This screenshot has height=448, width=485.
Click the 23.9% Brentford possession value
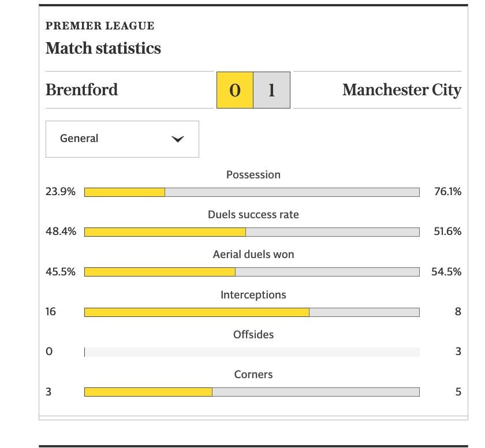[61, 192]
